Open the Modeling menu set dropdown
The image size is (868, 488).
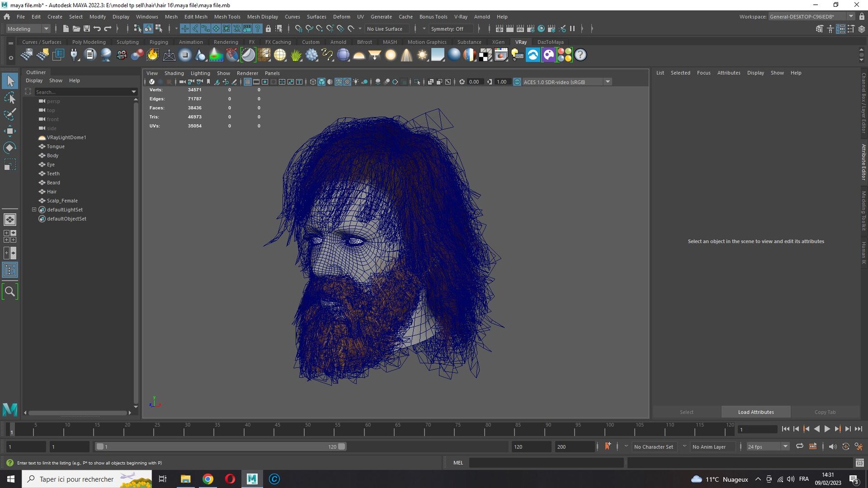28,29
